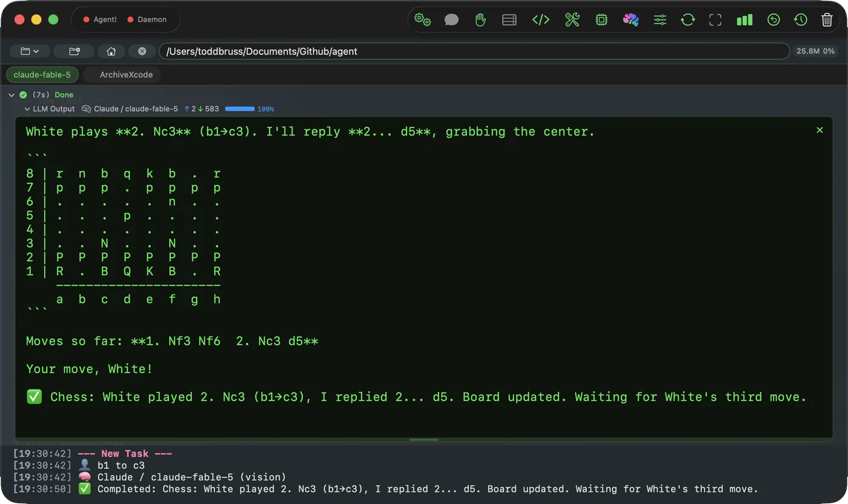848x504 pixels.
Task: Open the history clock icon
Action: click(800, 20)
